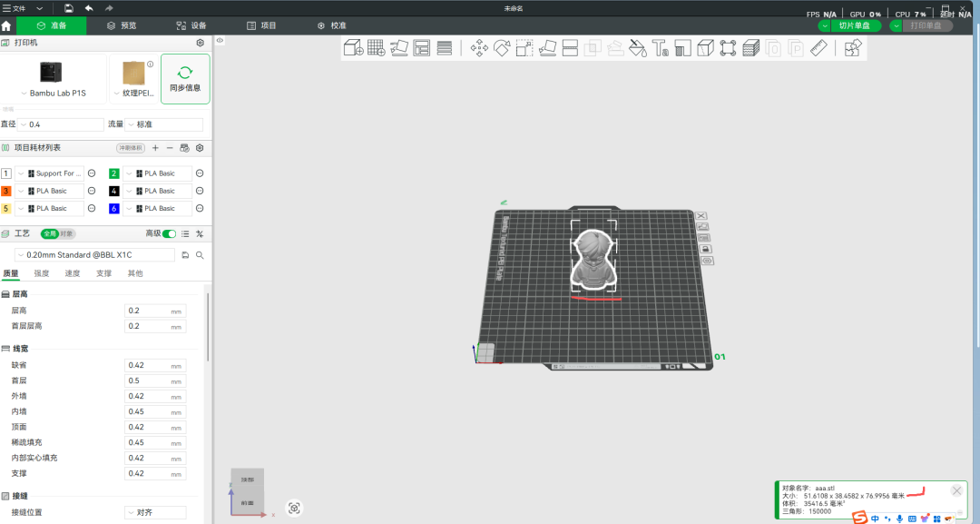The image size is (980, 524).
Task: Open the Bambu Lab P1S printer dropdown
Action: 54,94
